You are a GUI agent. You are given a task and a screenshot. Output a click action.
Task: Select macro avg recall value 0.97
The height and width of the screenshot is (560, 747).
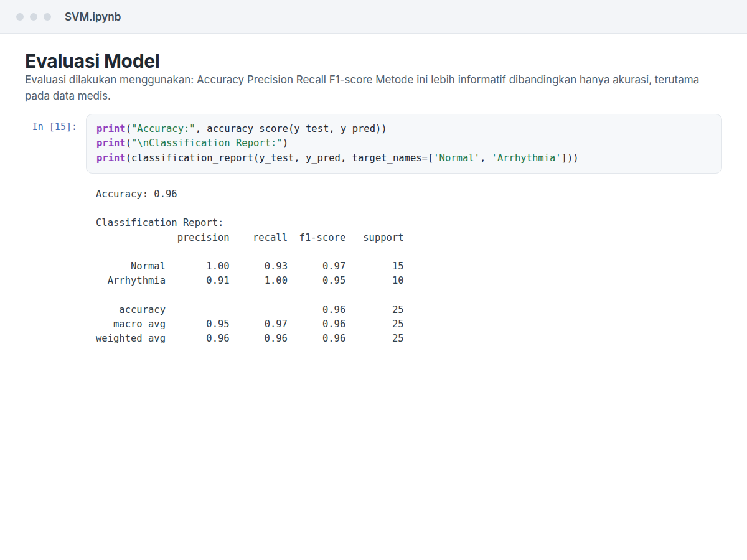276,324
